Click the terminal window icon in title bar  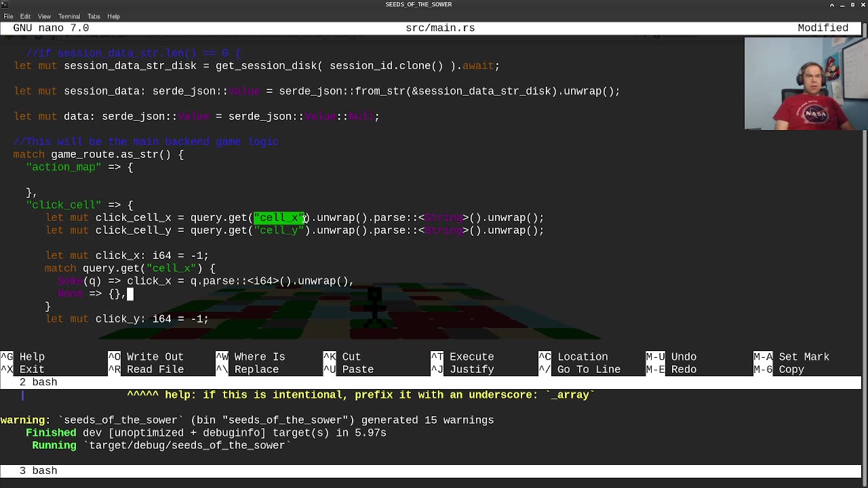4,4
